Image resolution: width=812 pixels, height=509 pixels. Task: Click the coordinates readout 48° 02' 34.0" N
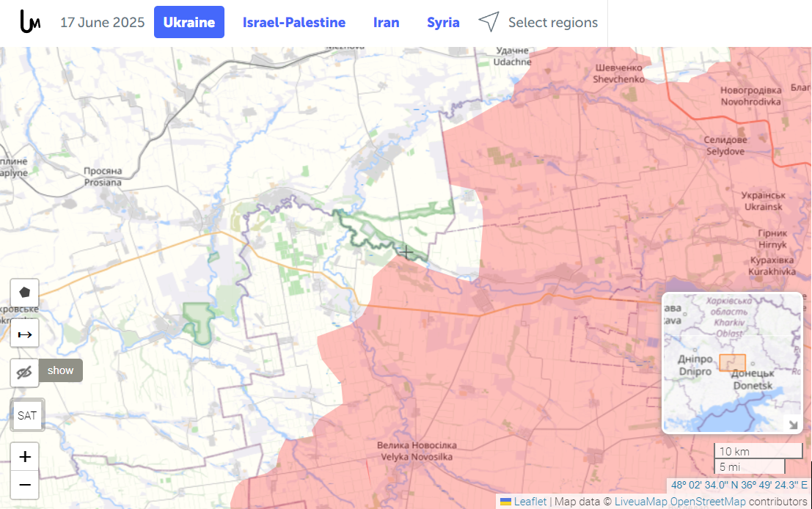[x=739, y=486]
